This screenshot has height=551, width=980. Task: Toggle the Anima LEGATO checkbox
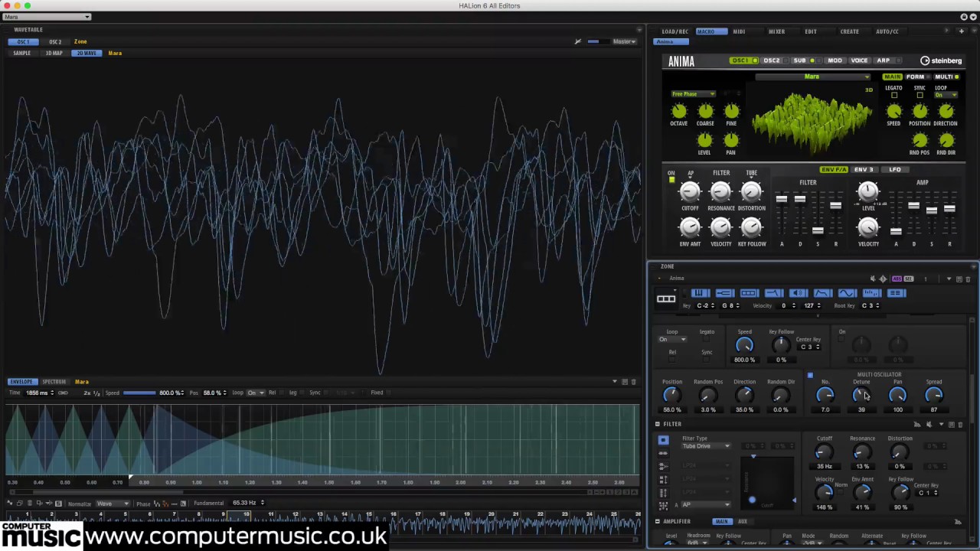coord(894,95)
